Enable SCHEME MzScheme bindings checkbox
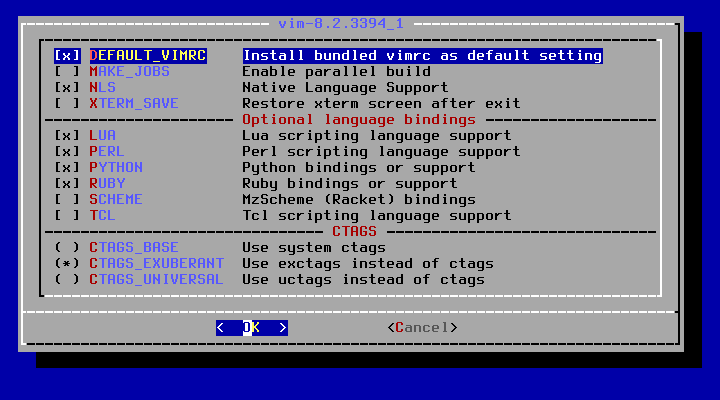 [x=67, y=200]
